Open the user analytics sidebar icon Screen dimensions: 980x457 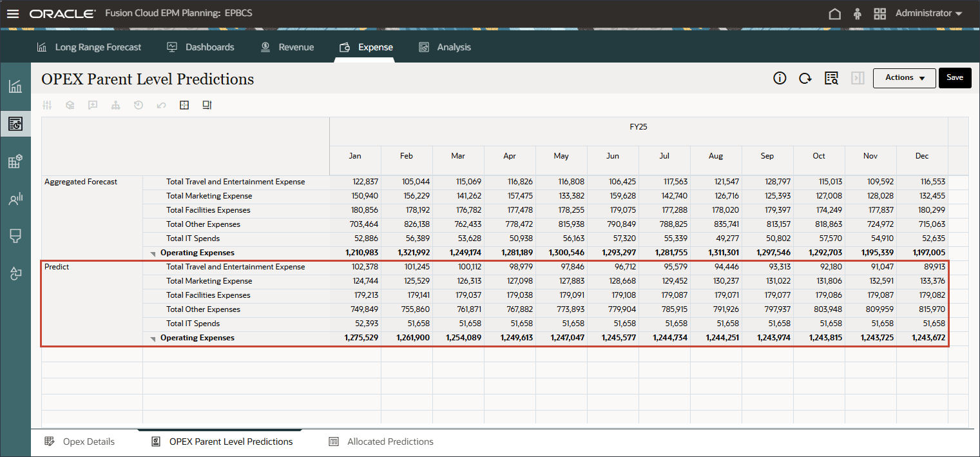click(15, 199)
